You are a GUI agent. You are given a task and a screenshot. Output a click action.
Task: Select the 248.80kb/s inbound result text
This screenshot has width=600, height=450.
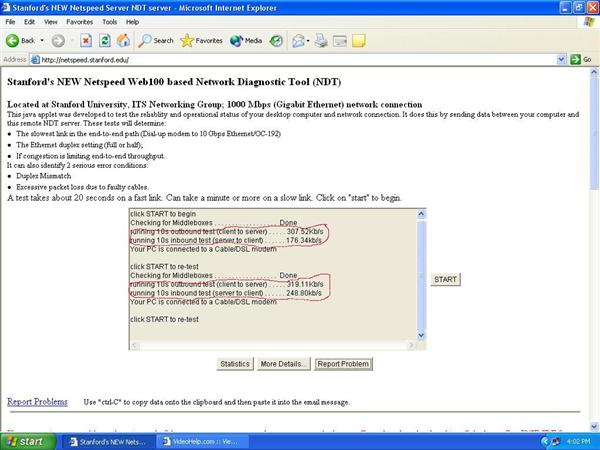(304, 293)
